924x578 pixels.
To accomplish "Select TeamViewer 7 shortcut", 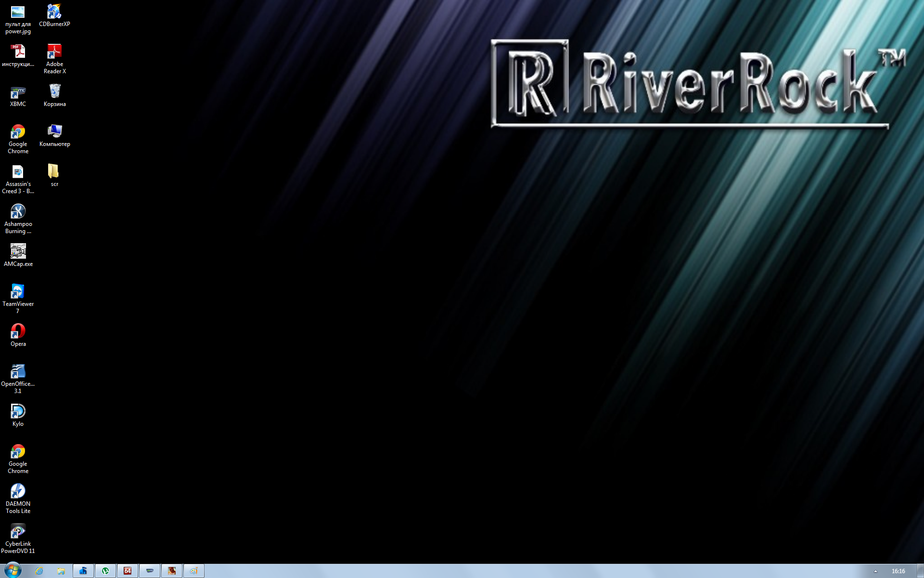I will click(18, 299).
